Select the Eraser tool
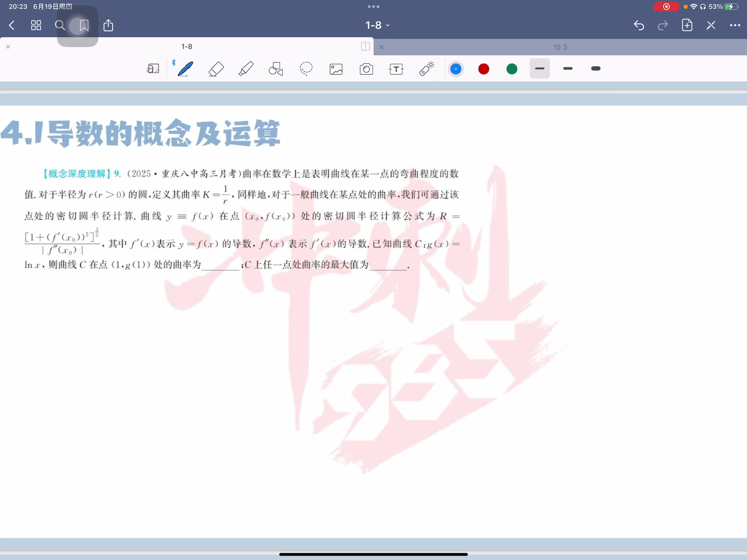Image resolution: width=747 pixels, height=560 pixels. tap(216, 69)
